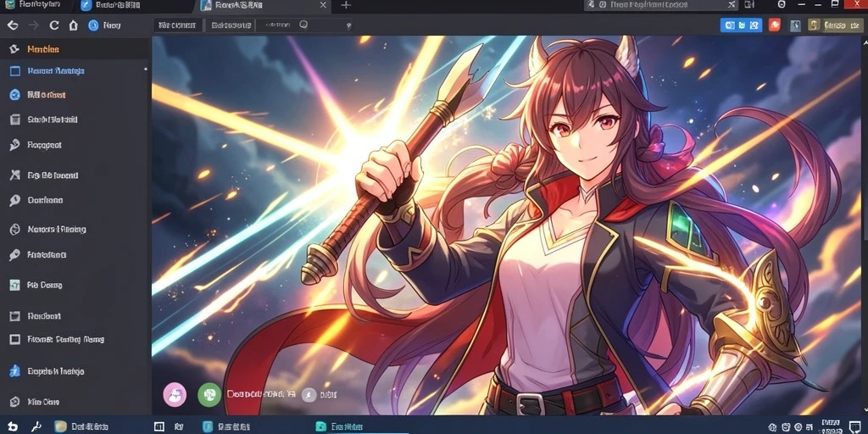The image size is (868, 434).
Task: Click the home icon in the navigation bar
Action: (x=73, y=25)
